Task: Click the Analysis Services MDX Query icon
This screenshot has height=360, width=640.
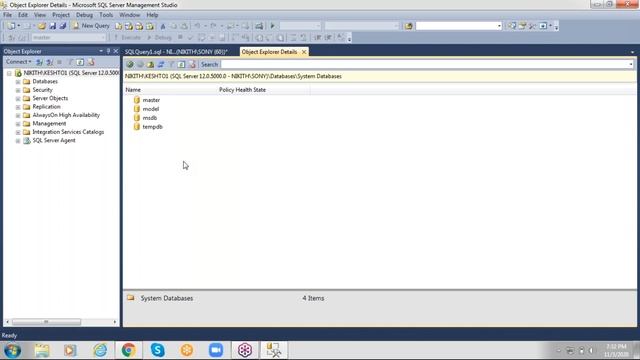Action: [x=129, y=26]
